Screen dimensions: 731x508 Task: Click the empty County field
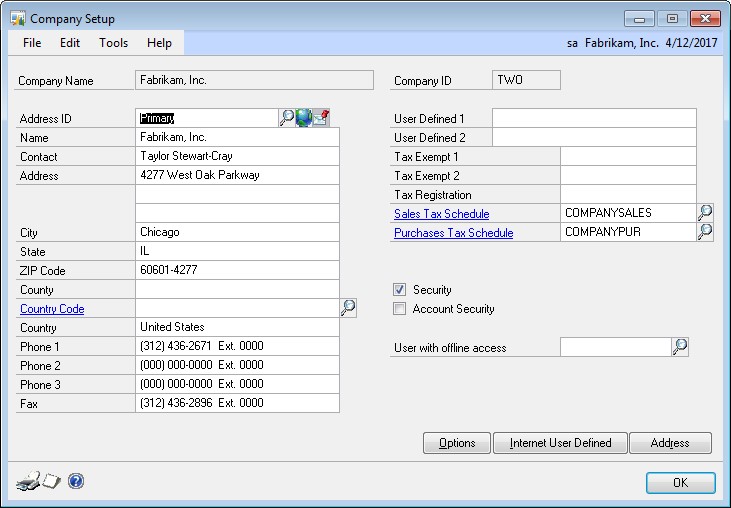(x=237, y=289)
